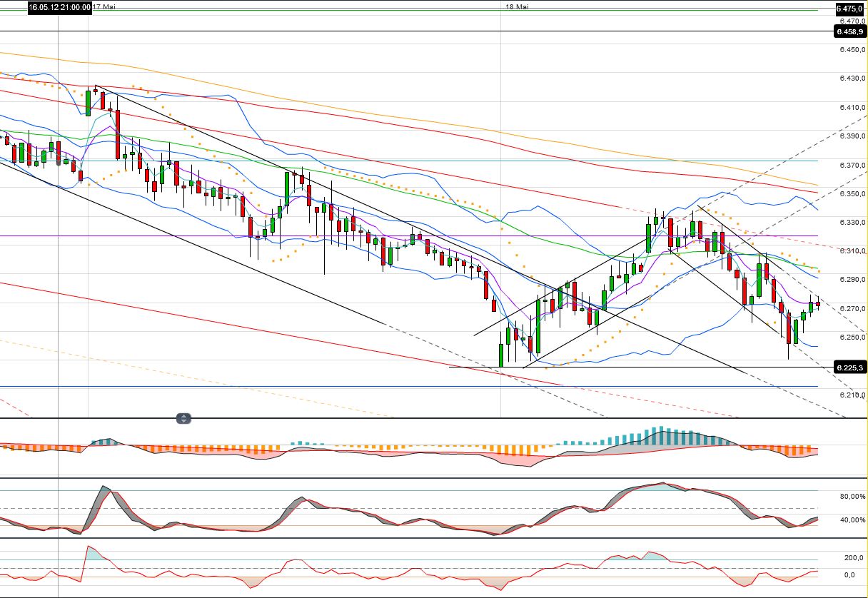Screen dimensions: 868x598
Task: Click the 6.430,0 price axis label
Action: [x=852, y=78]
